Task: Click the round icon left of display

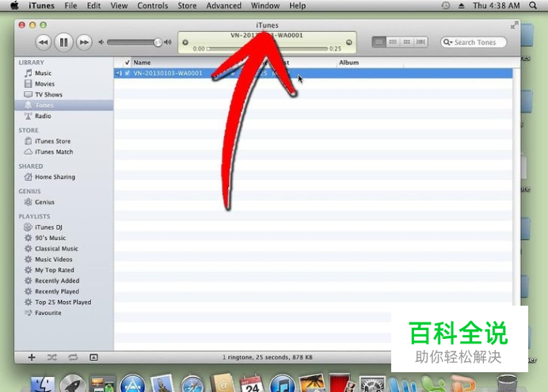Action: click(x=185, y=42)
